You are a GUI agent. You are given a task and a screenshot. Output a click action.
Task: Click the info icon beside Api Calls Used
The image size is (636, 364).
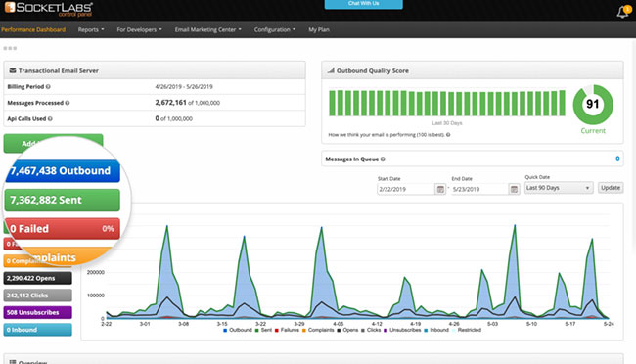pyautogui.click(x=50, y=119)
